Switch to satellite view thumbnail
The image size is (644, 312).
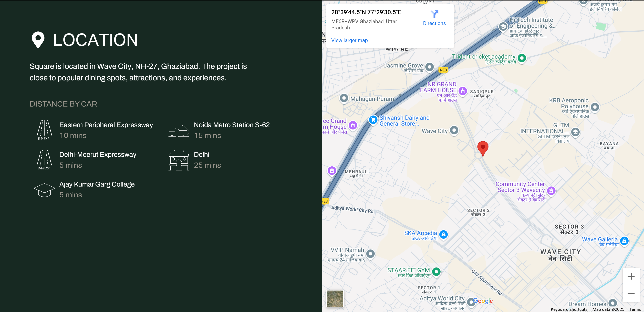[335, 298]
